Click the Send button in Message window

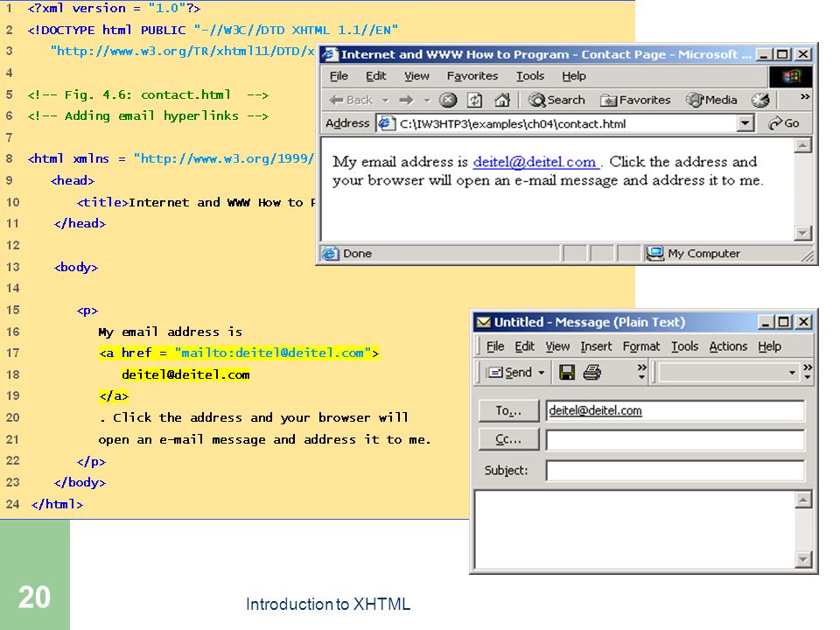tap(509, 373)
